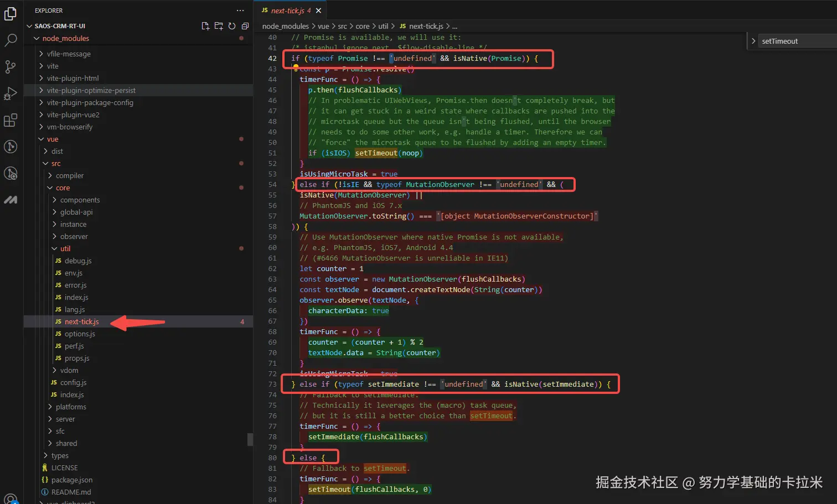The width and height of the screenshot is (837, 504).
Task: Expand the vite-plugin-html folder
Action: click(x=138, y=78)
